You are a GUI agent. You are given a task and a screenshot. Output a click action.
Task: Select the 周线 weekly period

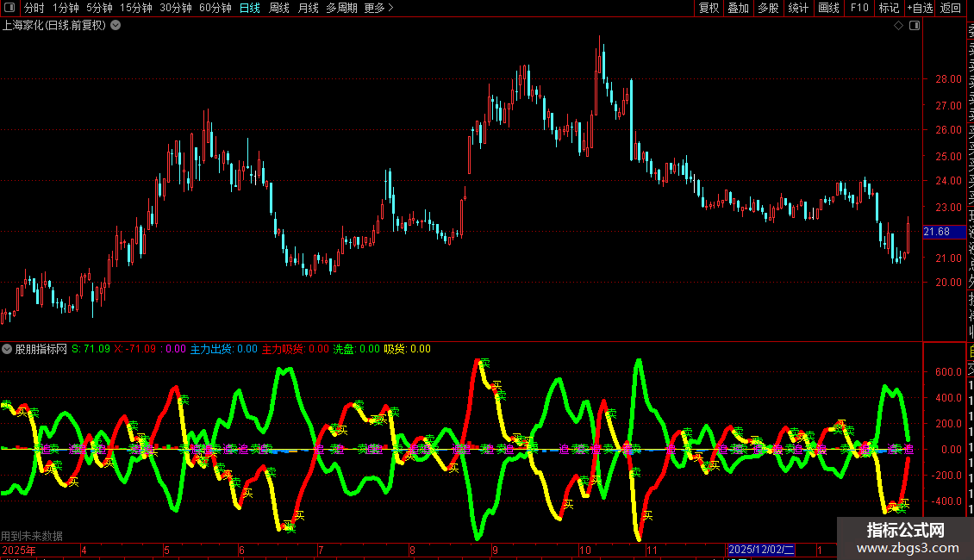tap(279, 8)
